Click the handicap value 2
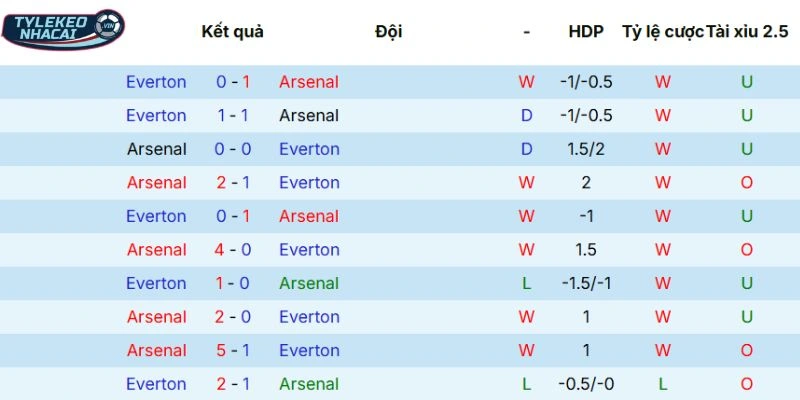This screenshot has height=400, width=800. pyautogui.click(x=586, y=183)
